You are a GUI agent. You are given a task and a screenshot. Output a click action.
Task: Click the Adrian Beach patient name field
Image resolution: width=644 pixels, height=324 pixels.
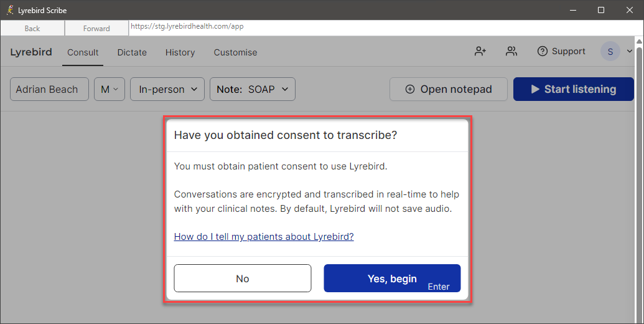click(x=49, y=89)
